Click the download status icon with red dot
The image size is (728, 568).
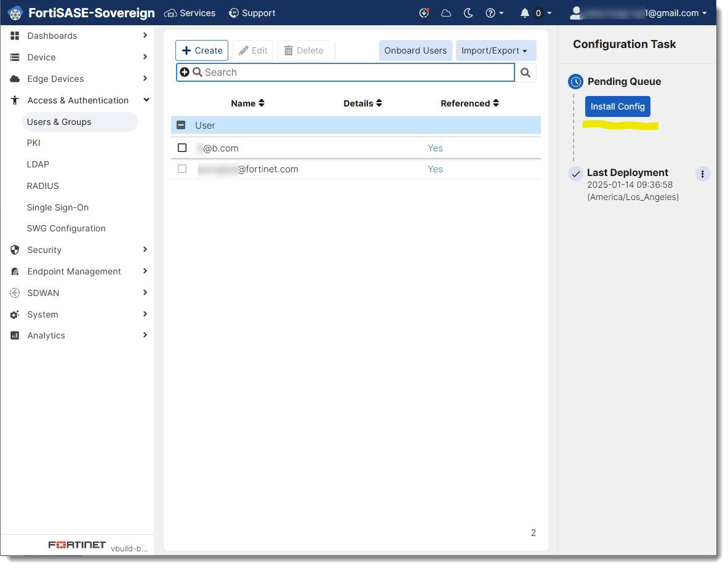424,13
